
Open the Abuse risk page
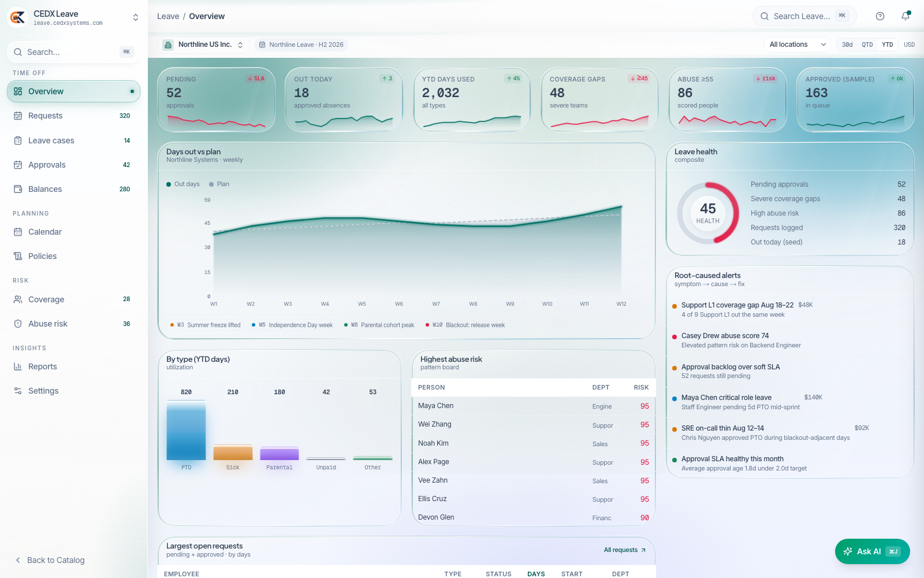pyautogui.click(x=73, y=324)
